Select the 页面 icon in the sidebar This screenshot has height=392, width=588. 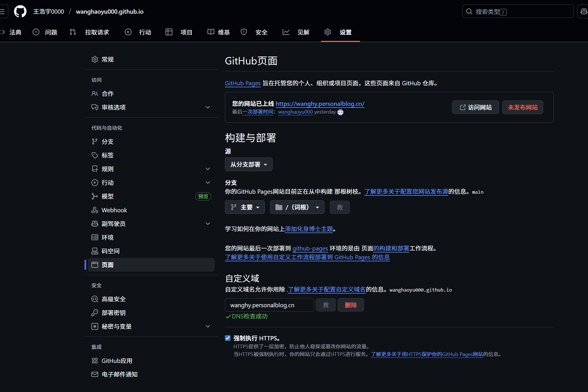pos(95,265)
